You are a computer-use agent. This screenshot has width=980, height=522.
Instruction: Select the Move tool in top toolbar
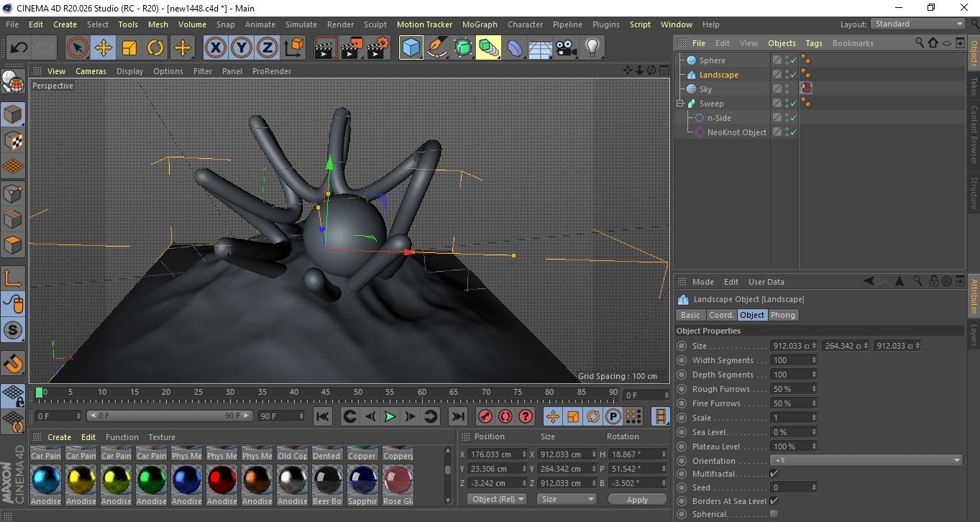[x=104, y=48]
